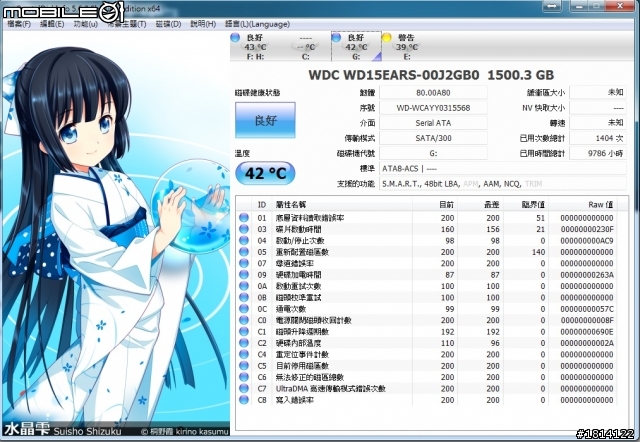640x442 pixels.
Task: Click the power-on hours value 9786 小時
Action: [x=598, y=153]
